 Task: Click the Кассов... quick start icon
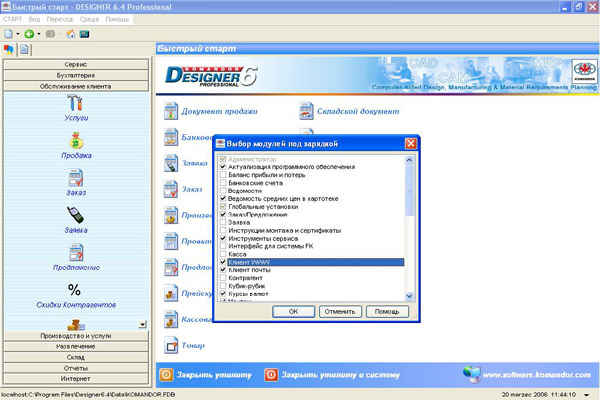(171, 319)
